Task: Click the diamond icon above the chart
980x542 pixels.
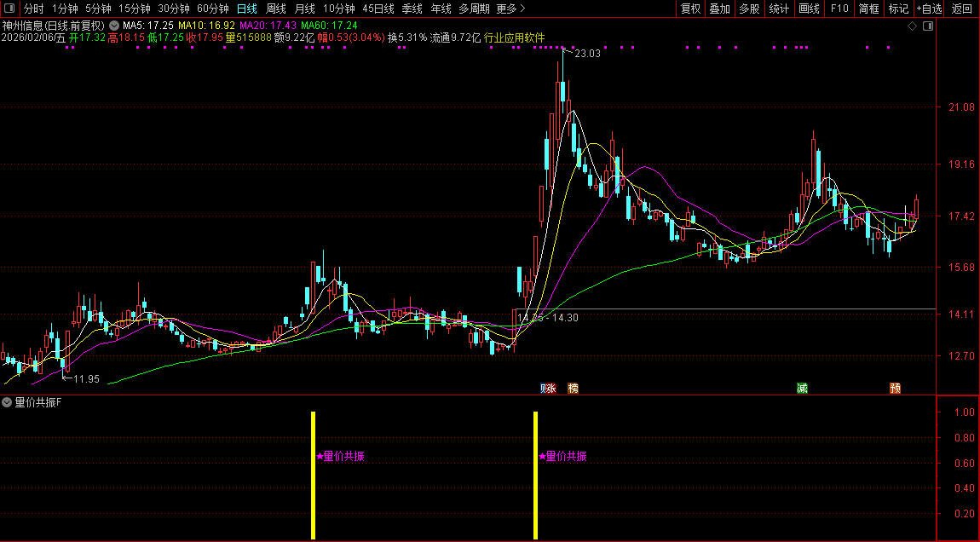Action: [912, 26]
